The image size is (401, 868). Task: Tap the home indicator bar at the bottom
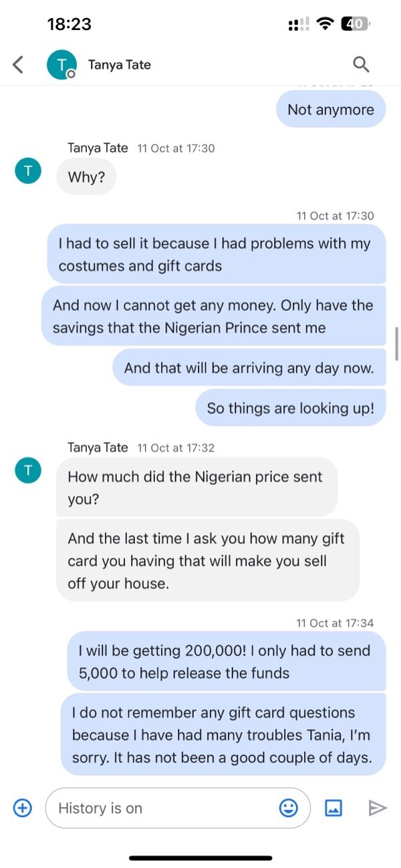click(200, 859)
